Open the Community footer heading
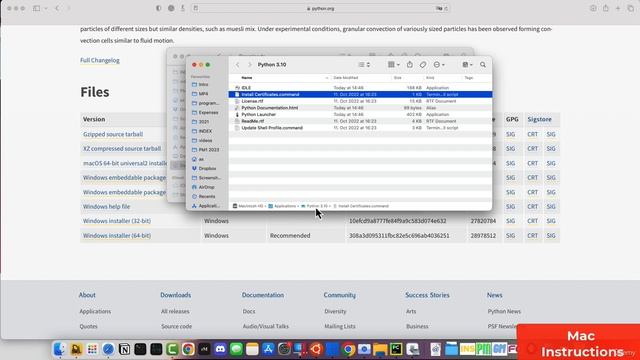 coord(340,295)
